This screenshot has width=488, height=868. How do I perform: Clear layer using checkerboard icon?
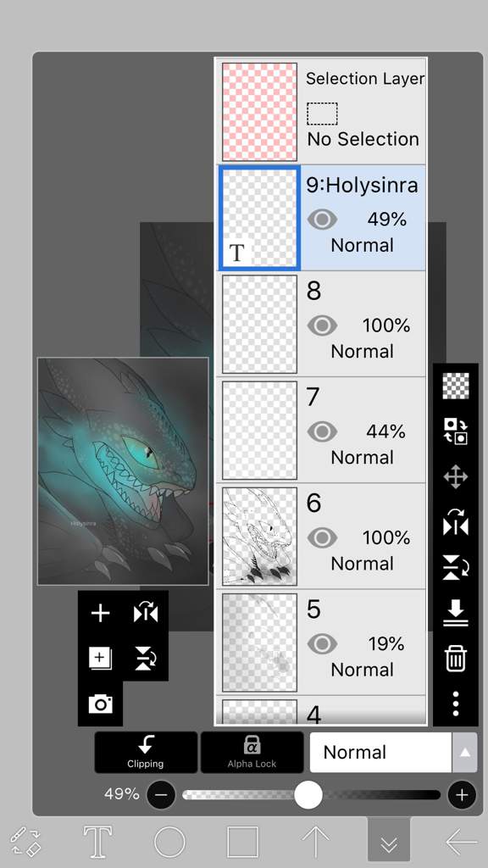(x=455, y=386)
